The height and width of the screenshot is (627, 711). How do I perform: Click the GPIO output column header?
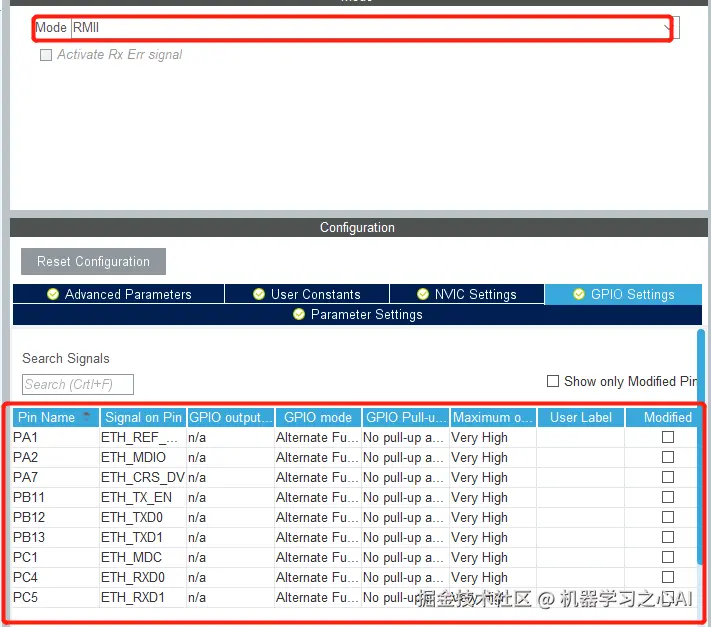230,417
